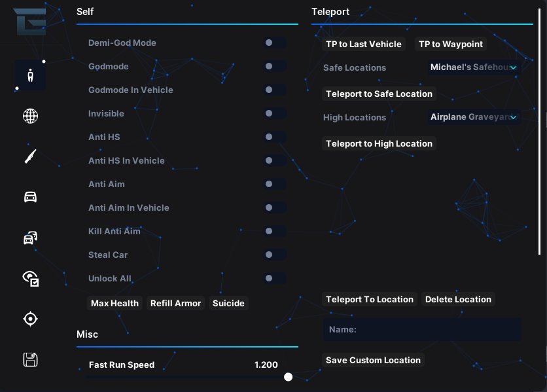Enable the Steal Car toggle
The width and height of the screenshot is (547, 392).
[x=275, y=255]
